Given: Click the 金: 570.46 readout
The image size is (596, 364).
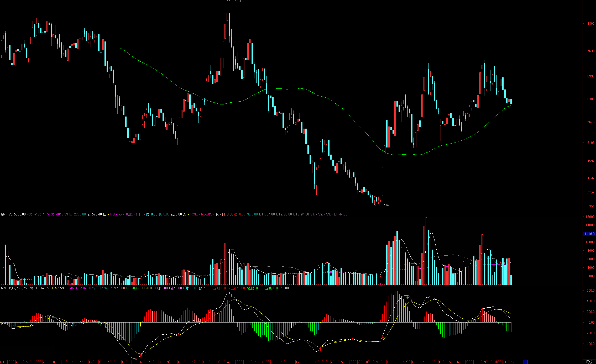Looking at the screenshot, I should [x=94, y=214].
